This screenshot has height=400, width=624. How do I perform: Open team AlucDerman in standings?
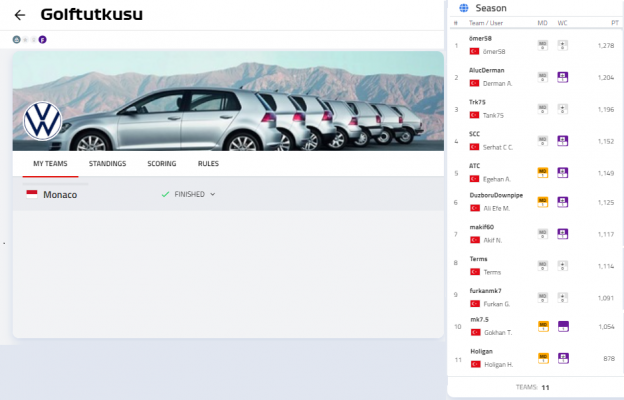(x=486, y=70)
